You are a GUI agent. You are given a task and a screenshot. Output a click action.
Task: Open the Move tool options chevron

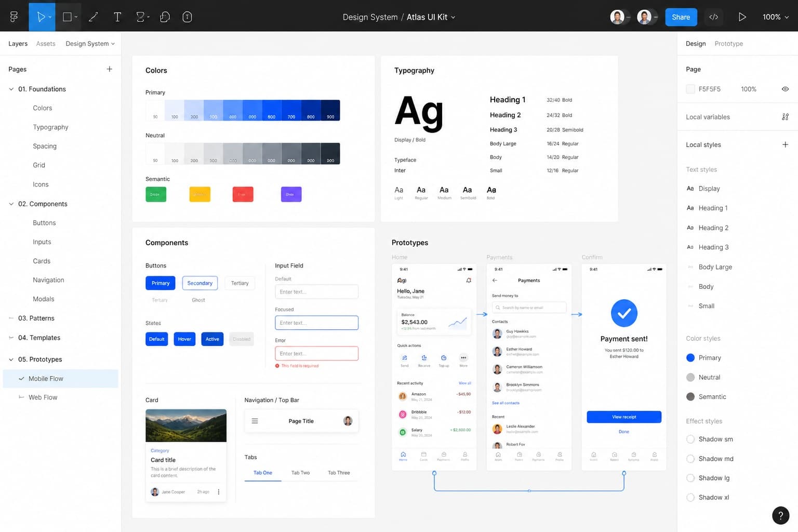tap(50, 17)
